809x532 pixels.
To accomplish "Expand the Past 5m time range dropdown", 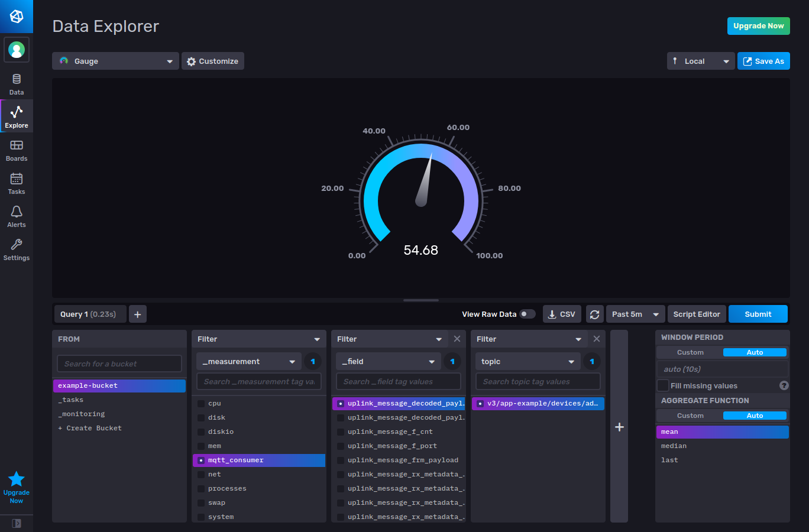I will 635,314.
